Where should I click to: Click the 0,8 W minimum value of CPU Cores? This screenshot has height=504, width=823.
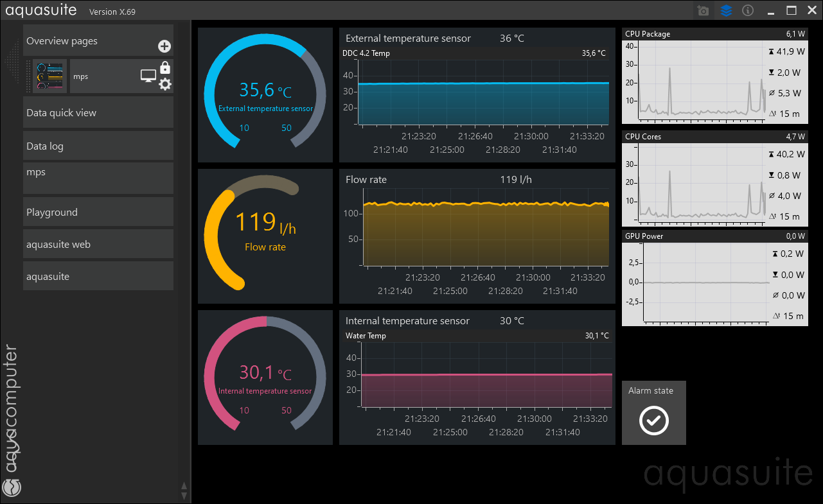click(x=790, y=175)
